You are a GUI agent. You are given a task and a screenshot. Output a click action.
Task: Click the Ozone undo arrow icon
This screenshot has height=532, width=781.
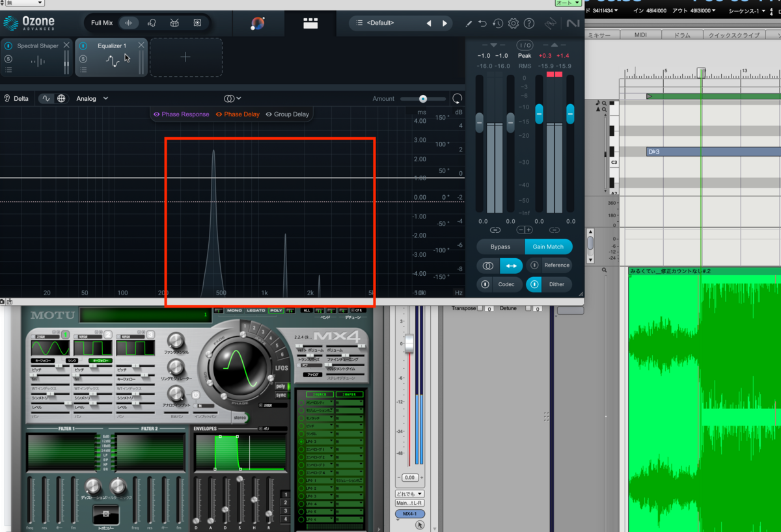click(482, 23)
